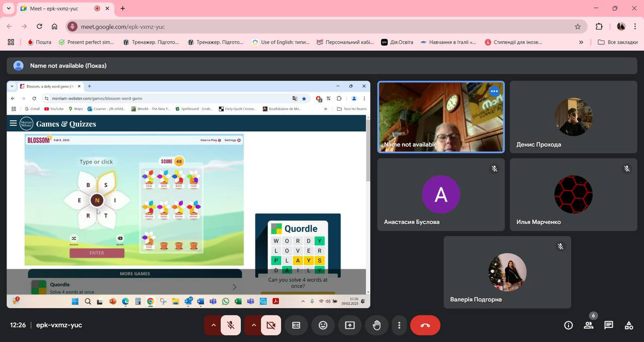Open meeting details info icon
Screen dimensions: 644x342
[x=569, y=325]
